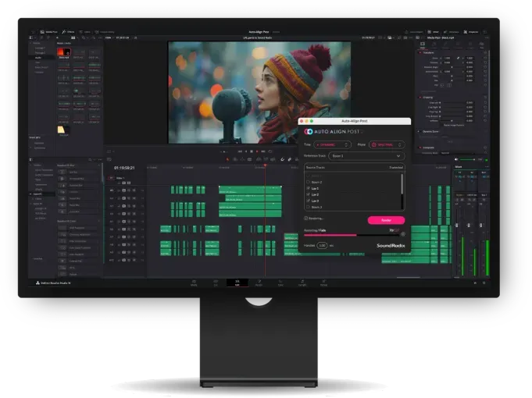The height and width of the screenshot is (398, 532).
Task: Click the SoundRadix logo link
Action: click(391, 245)
